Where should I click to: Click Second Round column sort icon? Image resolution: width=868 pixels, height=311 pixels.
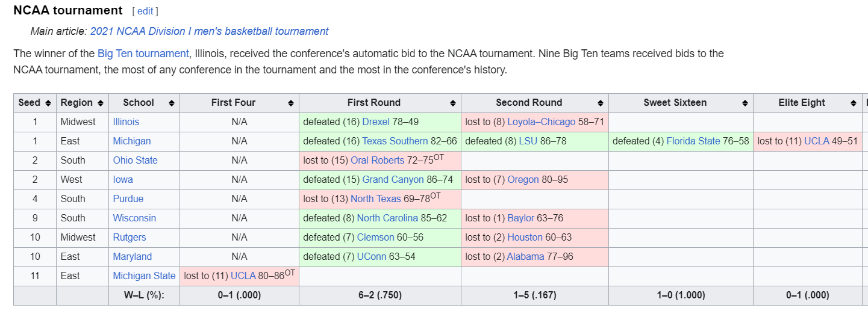(x=601, y=103)
